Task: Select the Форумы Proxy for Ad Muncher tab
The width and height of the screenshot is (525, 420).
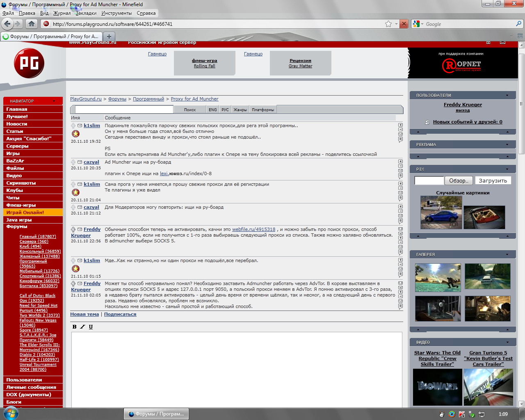Action: (x=51, y=36)
